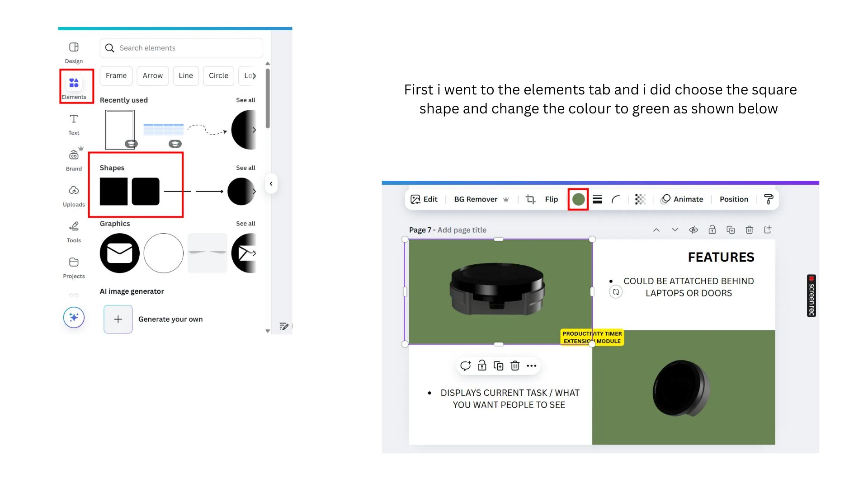Click Animate in the toolbar
Screen dimensions: 868x488
coord(682,199)
